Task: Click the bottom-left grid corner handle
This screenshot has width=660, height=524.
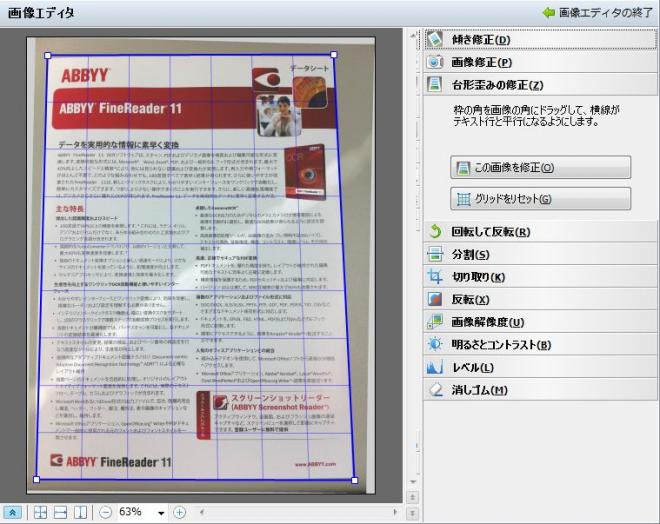Action: pyautogui.click(x=36, y=479)
